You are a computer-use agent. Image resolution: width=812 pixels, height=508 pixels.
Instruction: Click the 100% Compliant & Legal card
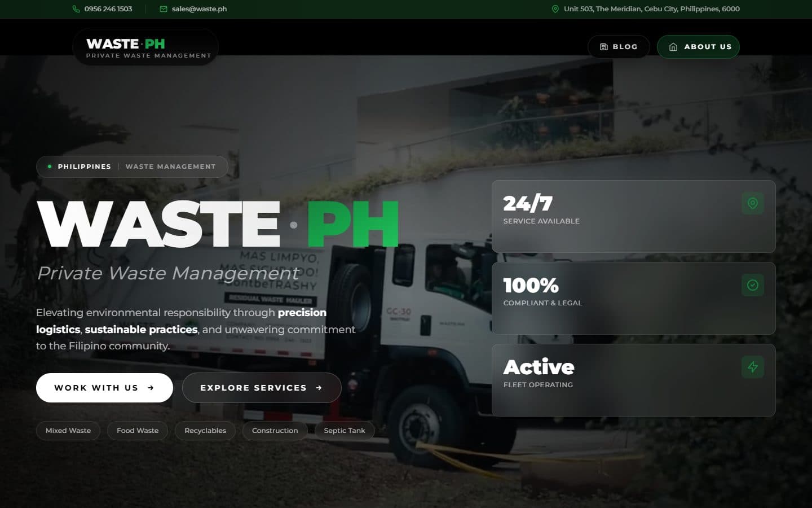pyautogui.click(x=633, y=298)
